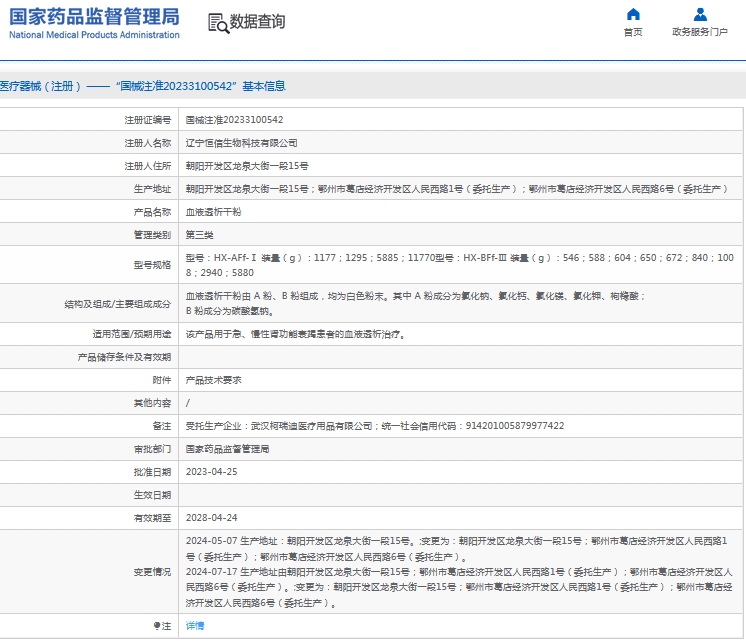The image size is (746, 642).
Task: Click the 型号规格 row label
Action: coord(152,265)
